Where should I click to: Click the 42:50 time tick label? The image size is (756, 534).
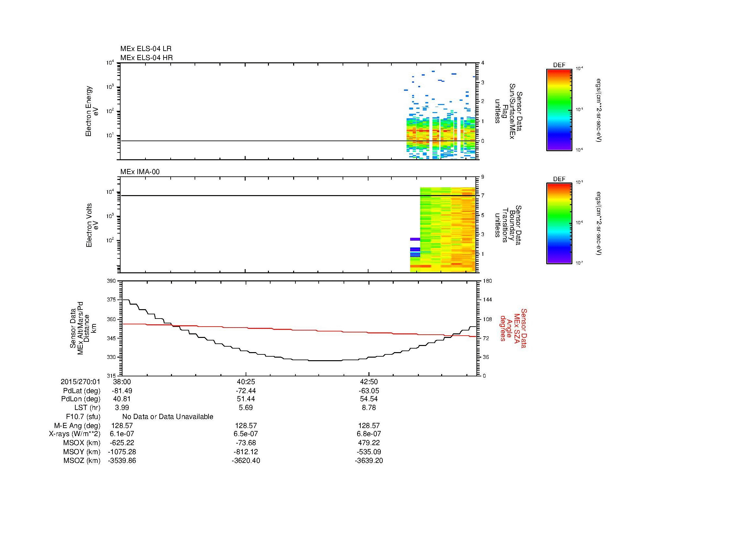coord(369,382)
